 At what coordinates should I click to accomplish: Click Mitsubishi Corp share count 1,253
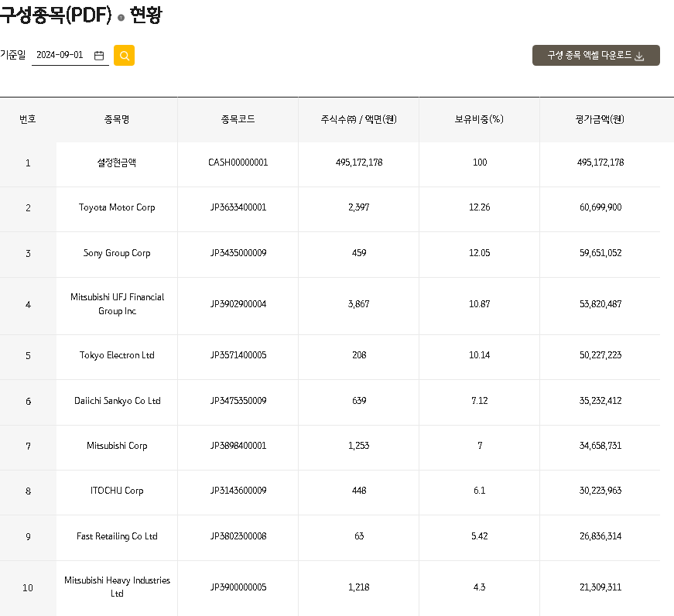point(358,446)
